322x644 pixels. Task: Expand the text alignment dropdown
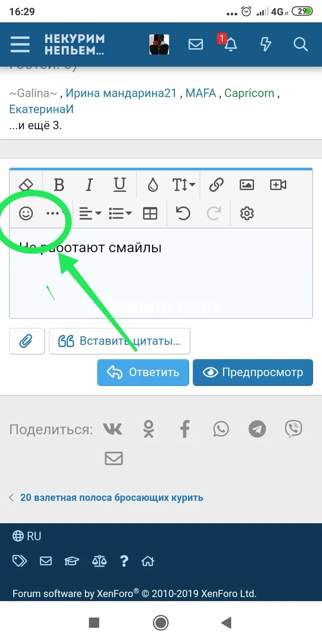click(89, 213)
